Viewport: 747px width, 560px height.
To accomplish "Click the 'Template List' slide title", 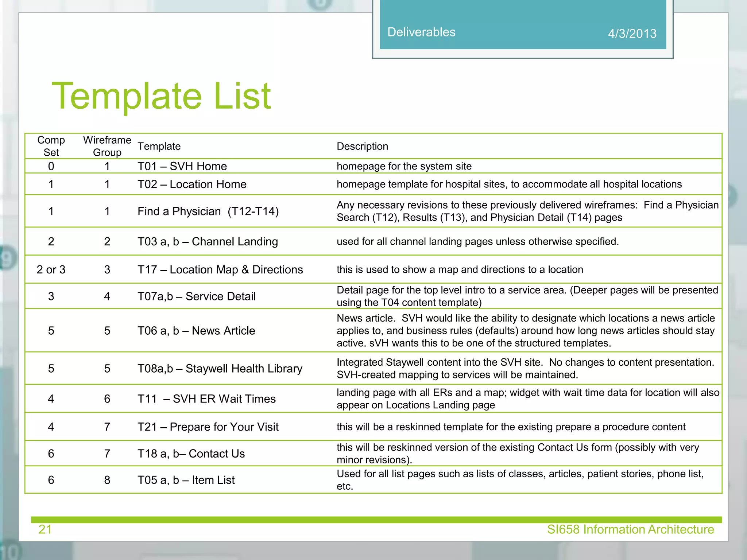I will pos(161,96).
